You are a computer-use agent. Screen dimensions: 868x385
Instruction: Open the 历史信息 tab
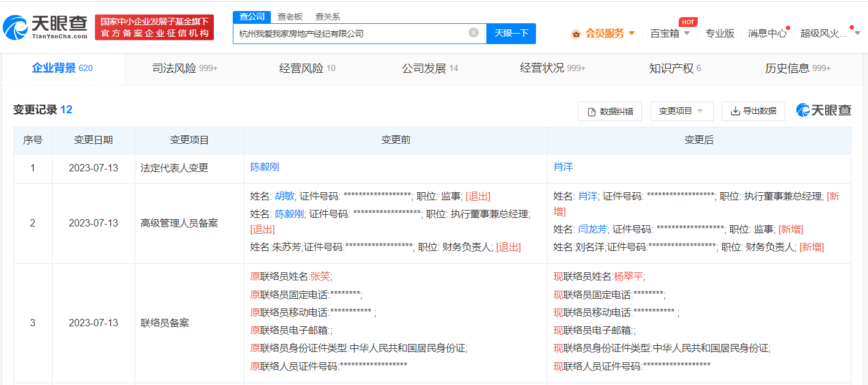(x=798, y=68)
